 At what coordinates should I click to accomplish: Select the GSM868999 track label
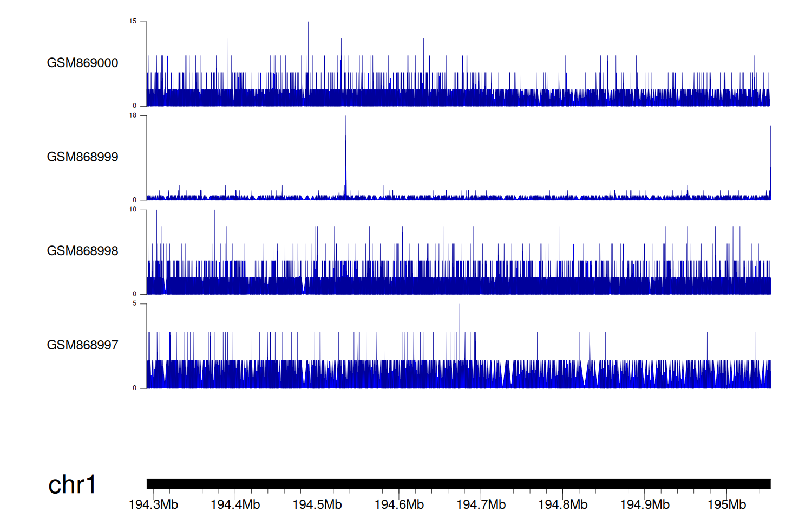coord(82,157)
